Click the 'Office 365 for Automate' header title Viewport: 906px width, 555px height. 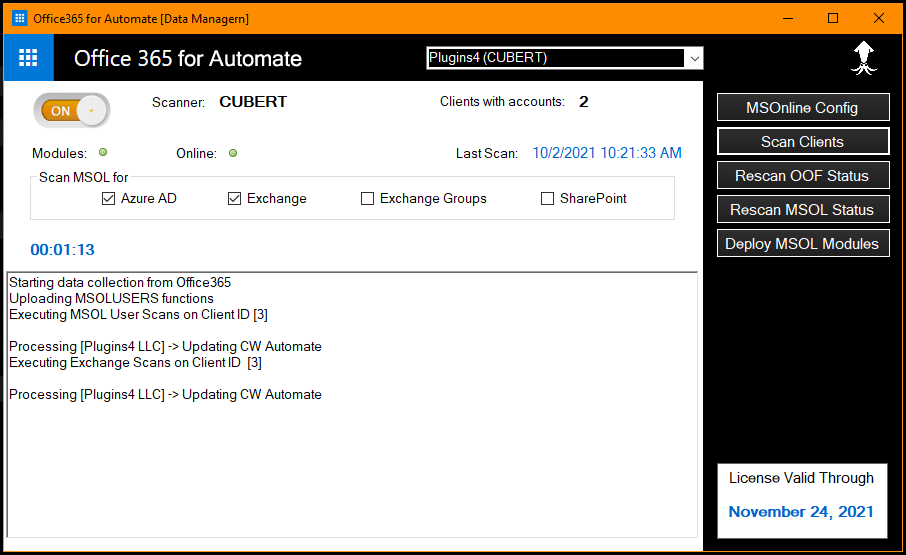[188, 58]
